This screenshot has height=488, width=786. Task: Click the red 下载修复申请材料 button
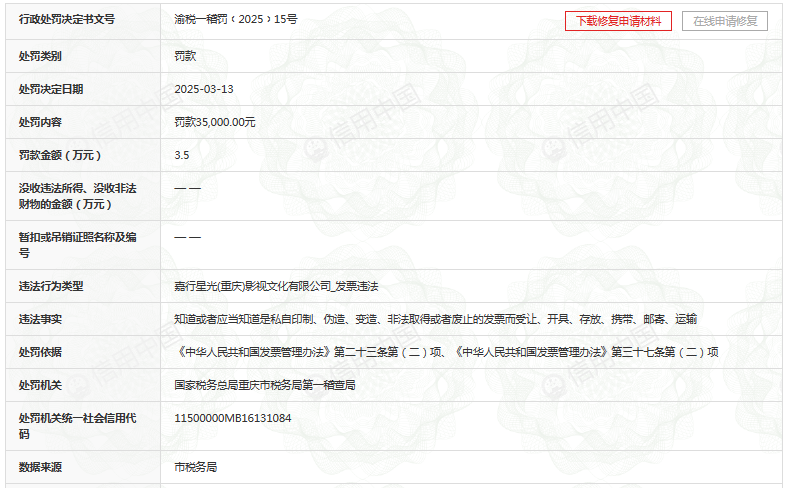pos(618,21)
